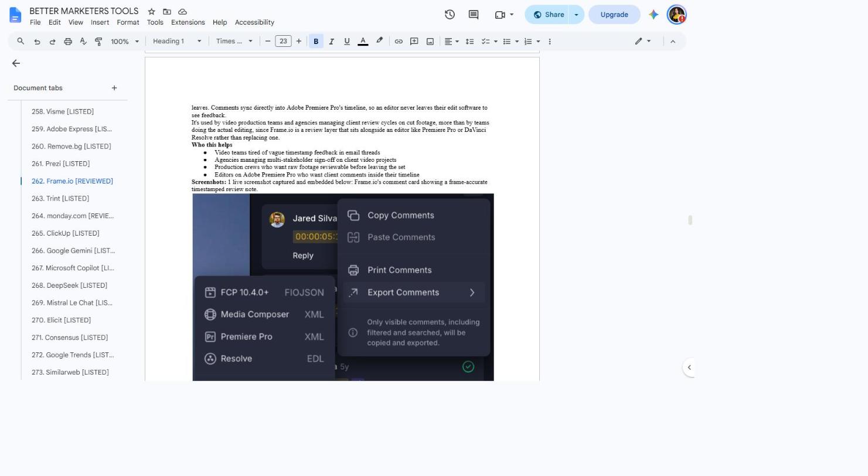Image resolution: width=868 pixels, height=476 pixels.
Task: Open the checklist options dropdown
Action: coord(489,41)
